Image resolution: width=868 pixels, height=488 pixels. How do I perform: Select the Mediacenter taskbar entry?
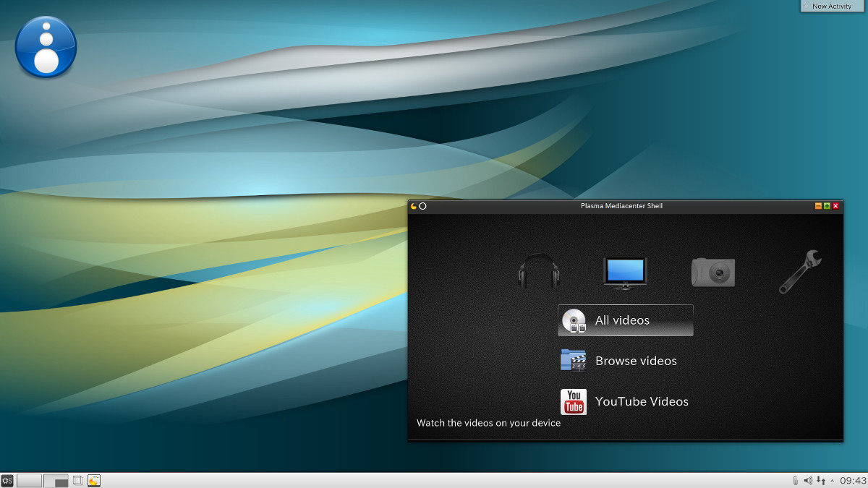click(x=94, y=480)
